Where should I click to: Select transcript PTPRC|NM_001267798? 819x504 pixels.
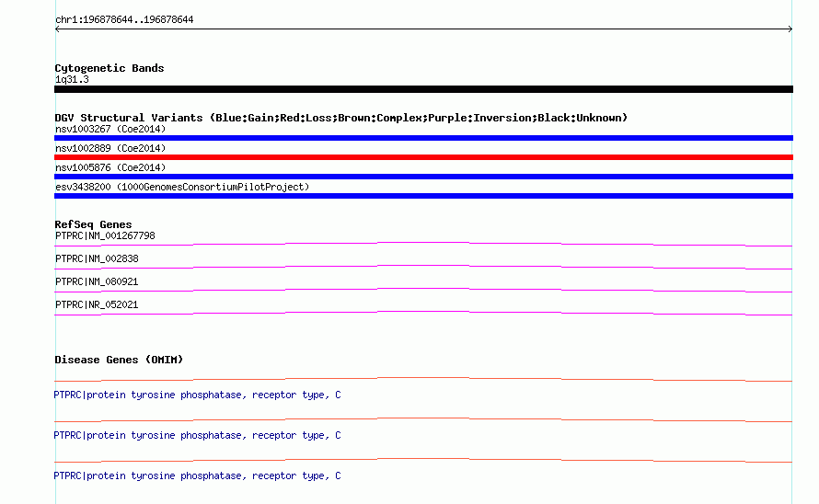click(x=105, y=235)
